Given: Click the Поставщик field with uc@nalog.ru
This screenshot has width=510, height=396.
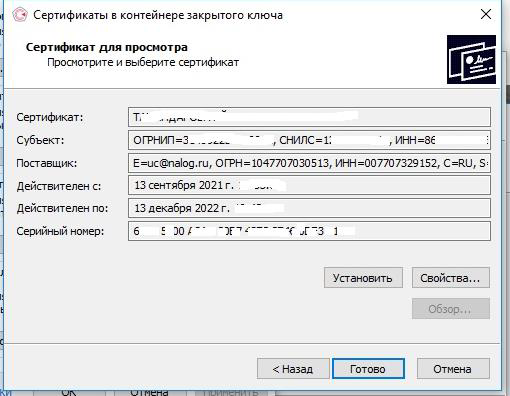Looking at the screenshot, I should tap(309, 163).
